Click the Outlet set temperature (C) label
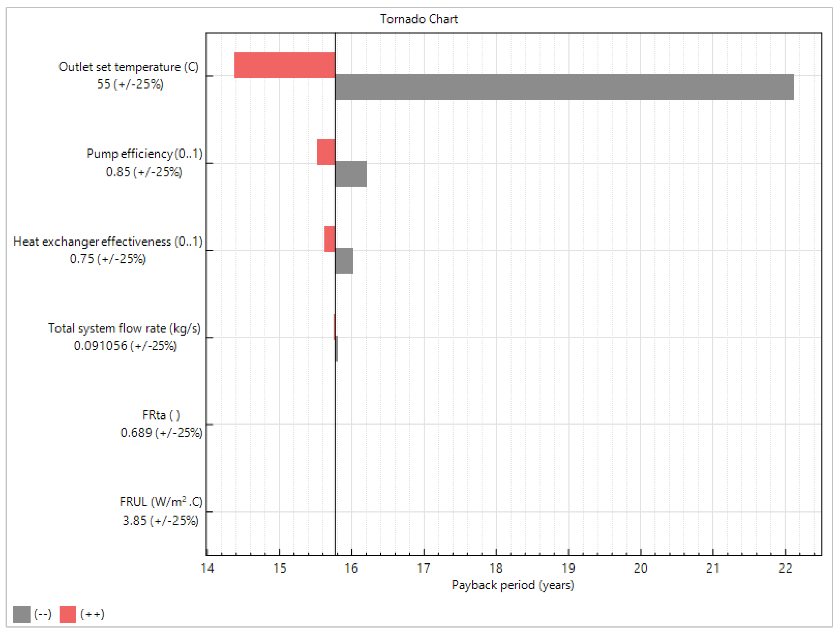The image size is (840, 634). 128,67
